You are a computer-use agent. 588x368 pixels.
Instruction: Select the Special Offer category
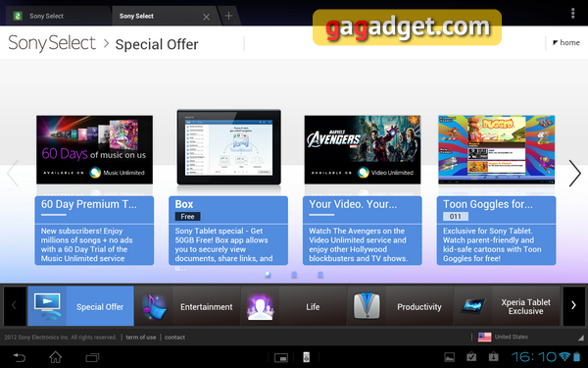click(x=80, y=306)
